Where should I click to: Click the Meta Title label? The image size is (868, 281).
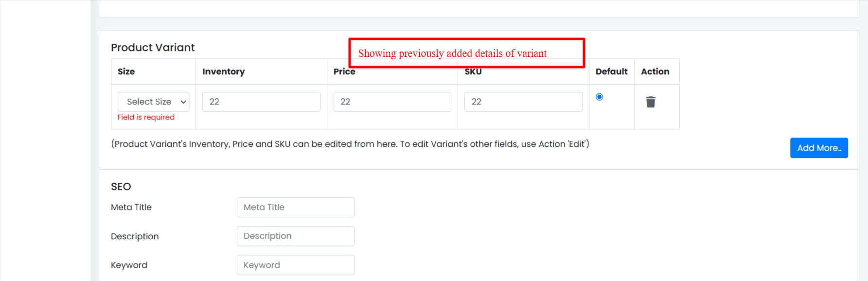(x=131, y=207)
